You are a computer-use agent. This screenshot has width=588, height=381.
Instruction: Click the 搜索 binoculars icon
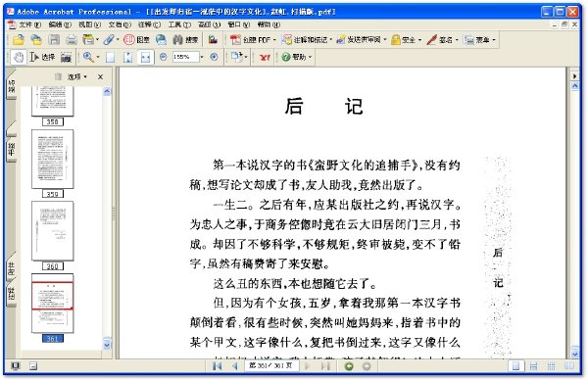click(x=185, y=39)
